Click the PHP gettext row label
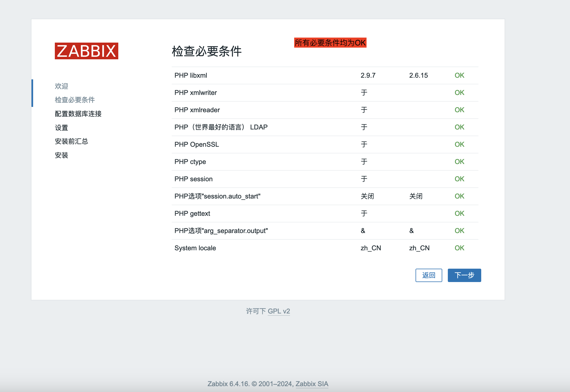This screenshot has height=392, width=570. [x=192, y=213]
